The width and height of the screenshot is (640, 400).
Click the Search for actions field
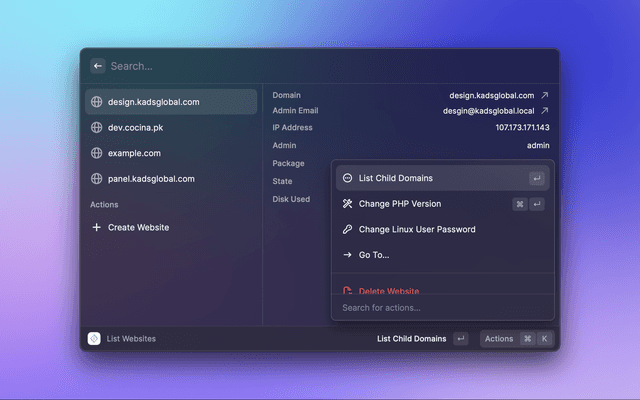[440, 308]
